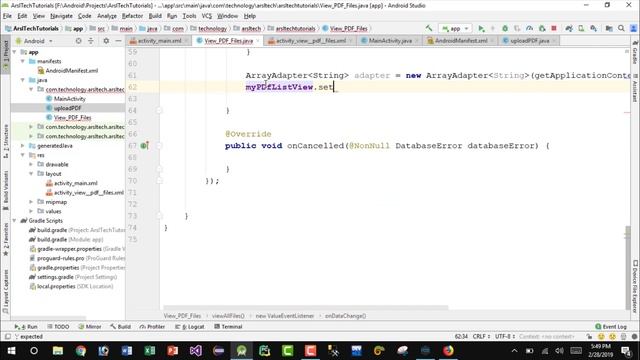Image resolution: width=640 pixels, height=360 pixels.
Task: Open the Android project view dropdown
Action: click(34, 41)
